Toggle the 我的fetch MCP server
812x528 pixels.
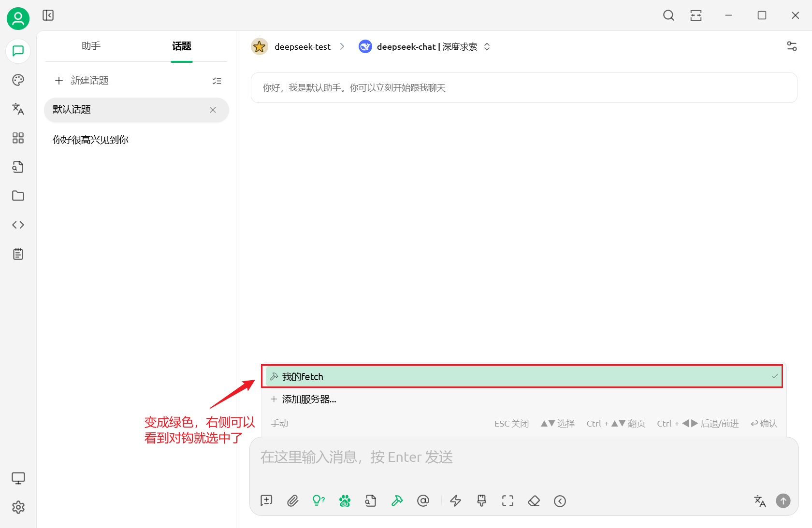point(523,377)
